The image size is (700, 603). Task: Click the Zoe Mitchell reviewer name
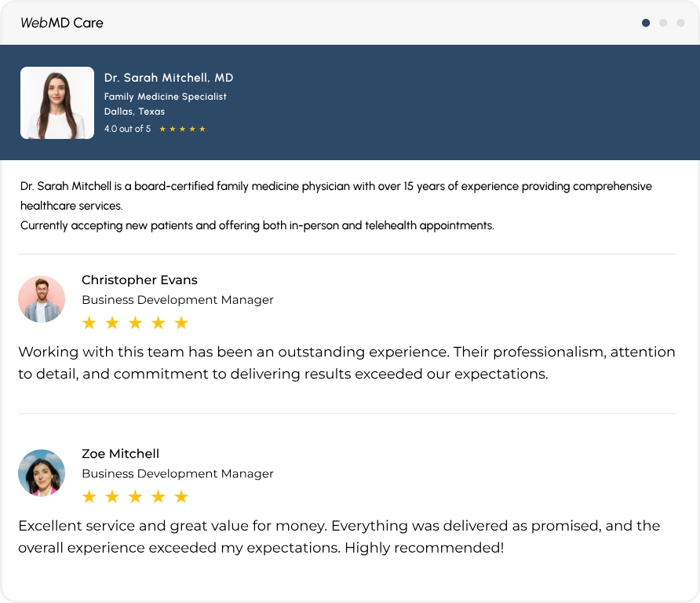tap(120, 454)
